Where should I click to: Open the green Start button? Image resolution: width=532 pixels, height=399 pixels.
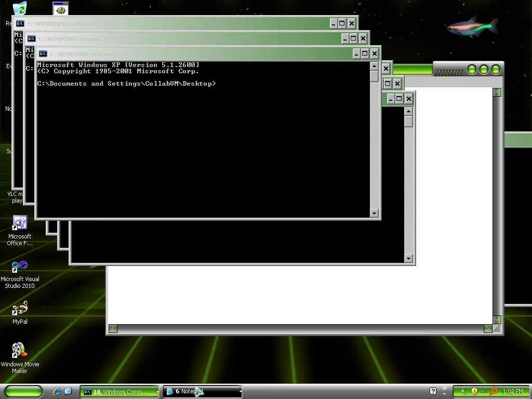[24, 392]
